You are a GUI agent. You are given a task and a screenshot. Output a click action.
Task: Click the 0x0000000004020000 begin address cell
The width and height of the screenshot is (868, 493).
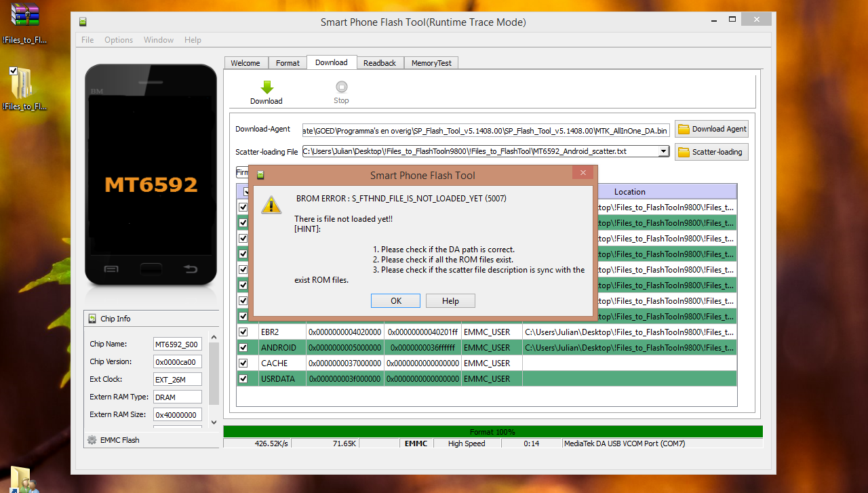pos(344,332)
